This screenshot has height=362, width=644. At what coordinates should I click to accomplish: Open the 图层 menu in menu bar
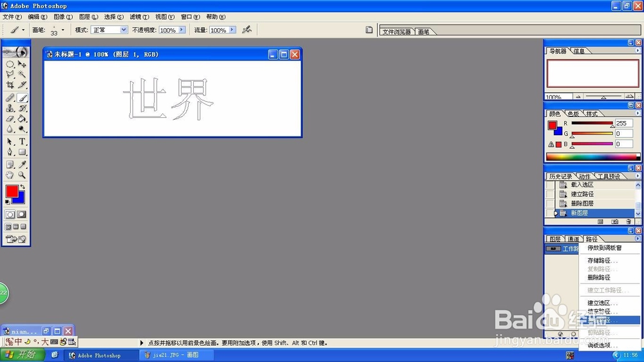(x=88, y=17)
